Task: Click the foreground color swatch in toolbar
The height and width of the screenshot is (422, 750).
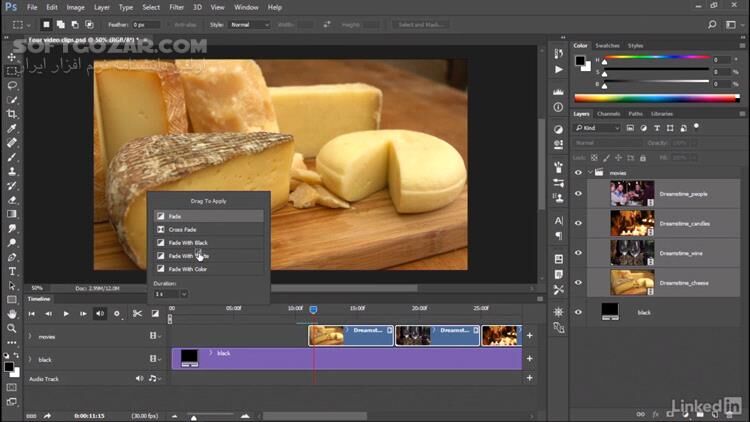Action: click(8, 367)
